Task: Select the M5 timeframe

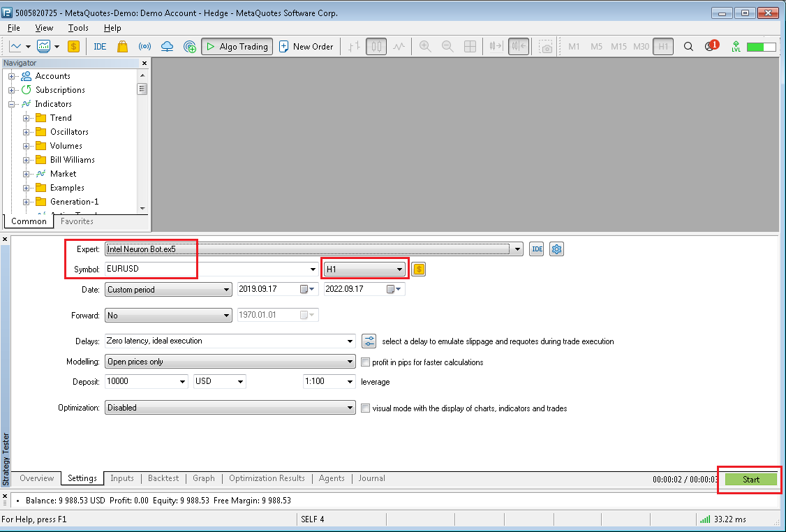Action: (596, 47)
